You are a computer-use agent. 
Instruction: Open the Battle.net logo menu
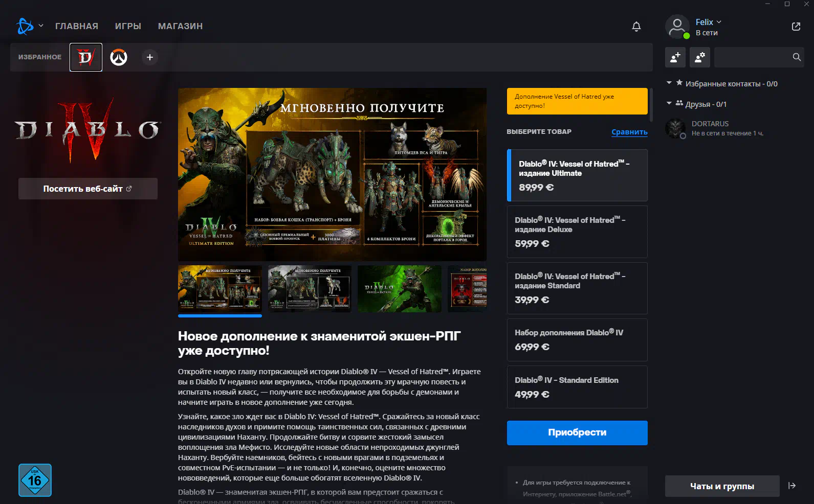coord(25,26)
